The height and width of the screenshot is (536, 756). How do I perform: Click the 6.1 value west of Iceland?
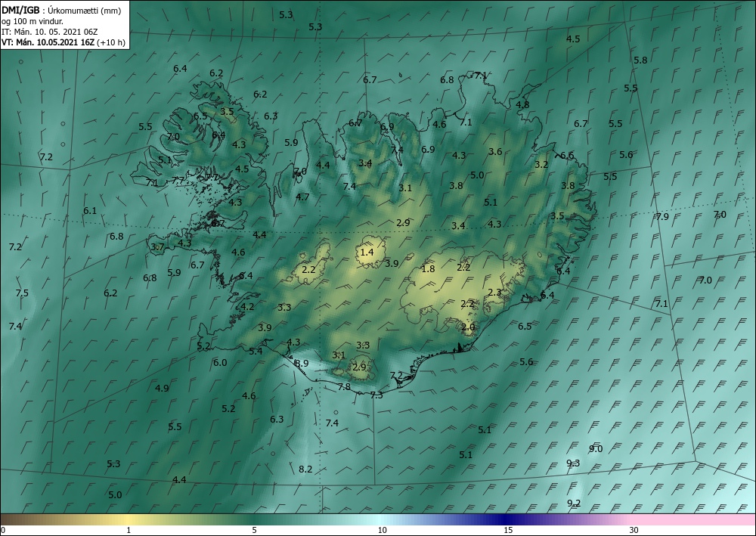coord(90,211)
